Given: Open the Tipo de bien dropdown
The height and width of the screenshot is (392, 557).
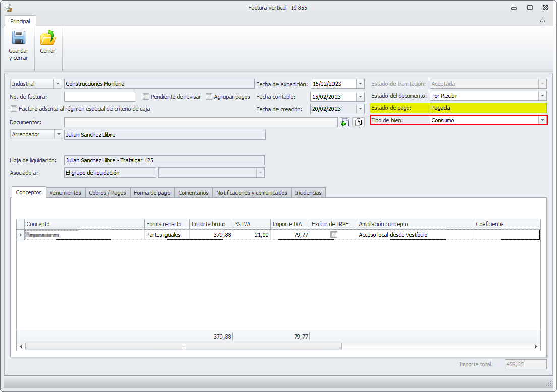Looking at the screenshot, I should (x=542, y=120).
